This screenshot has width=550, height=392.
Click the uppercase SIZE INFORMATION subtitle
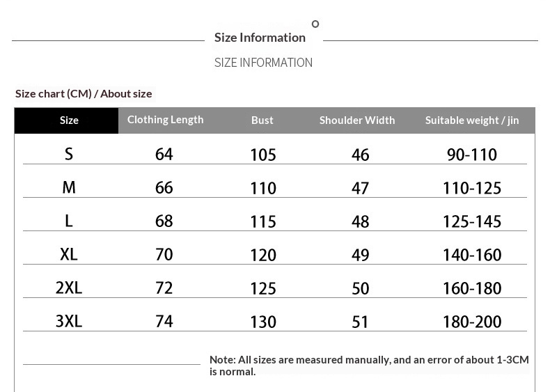click(263, 63)
